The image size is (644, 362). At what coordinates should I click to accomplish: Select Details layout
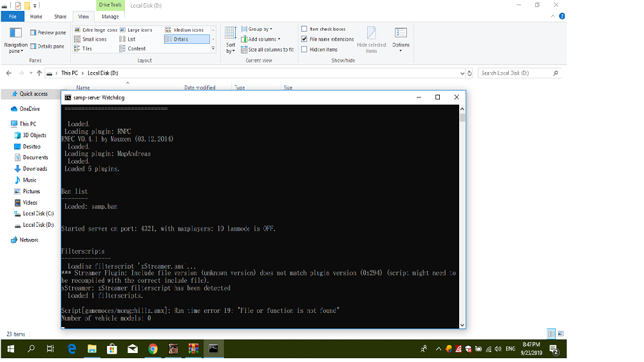point(187,39)
